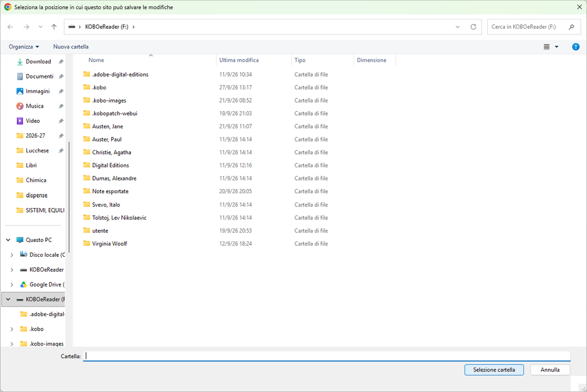The width and height of the screenshot is (587, 392).
Task: Change view layout icon
Action: pyautogui.click(x=546, y=47)
